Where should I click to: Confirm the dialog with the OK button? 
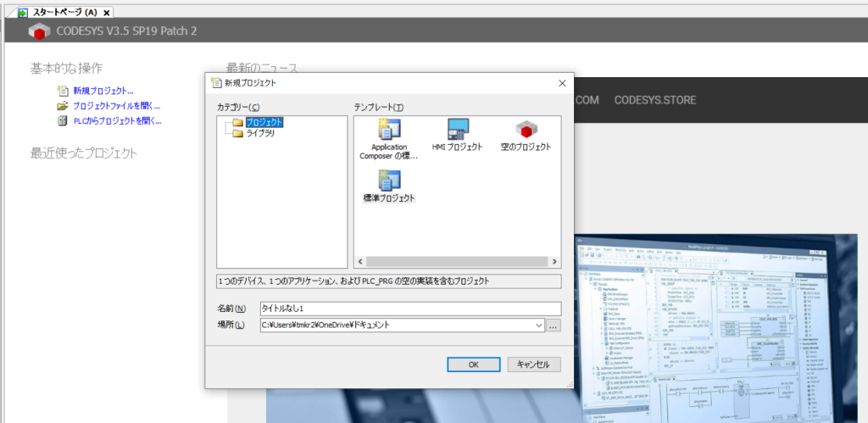(473, 365)
